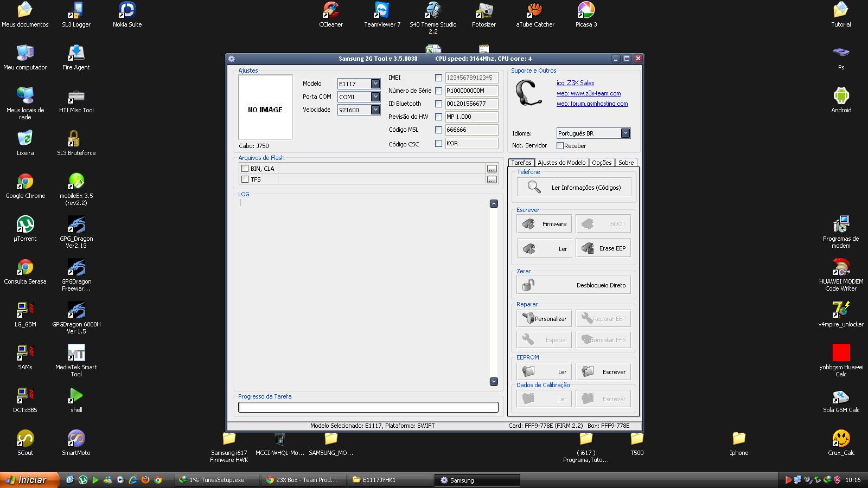Viewport: 868px width, 488px height.
Task: Open the Lixeira recycle bin
Action: click(25, 143)
